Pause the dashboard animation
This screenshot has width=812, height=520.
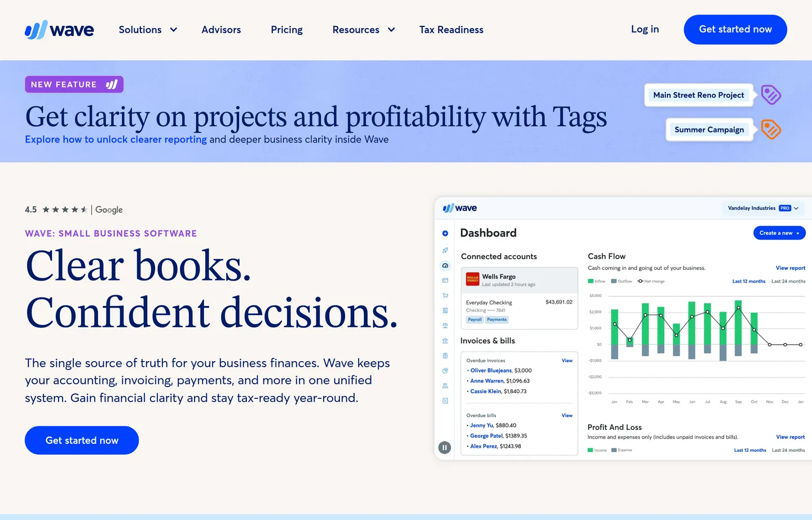444,448
